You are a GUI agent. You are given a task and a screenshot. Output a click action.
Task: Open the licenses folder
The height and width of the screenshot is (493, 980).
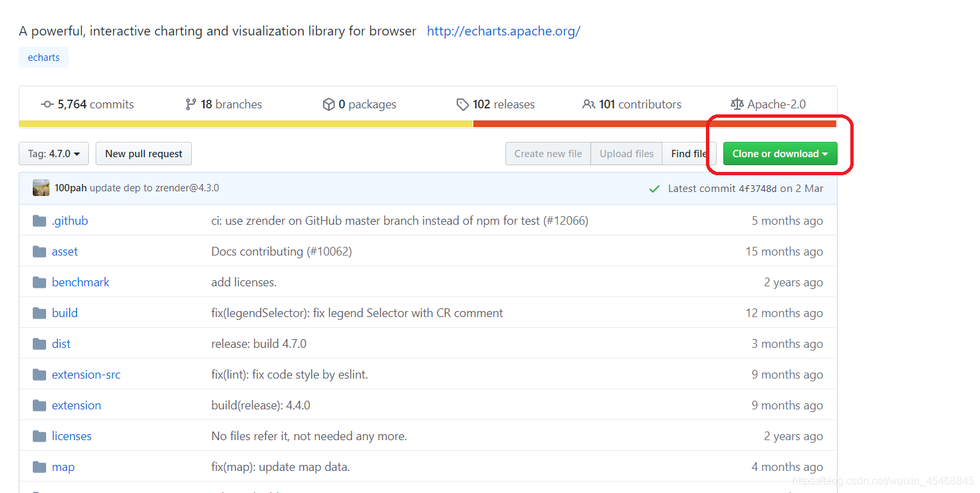(x=72, y=436)
